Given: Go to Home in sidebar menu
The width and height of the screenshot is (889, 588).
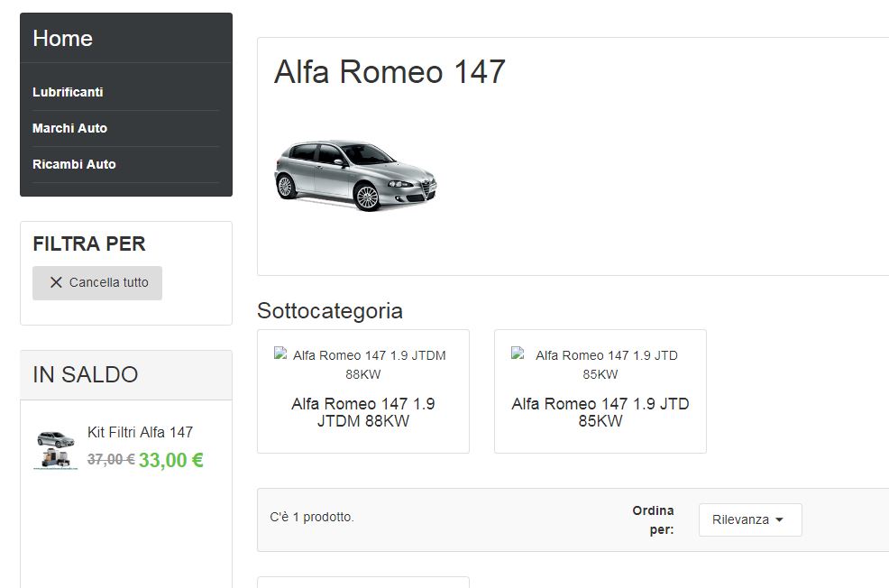Looking at the screenshot, I should click(62, 39).
